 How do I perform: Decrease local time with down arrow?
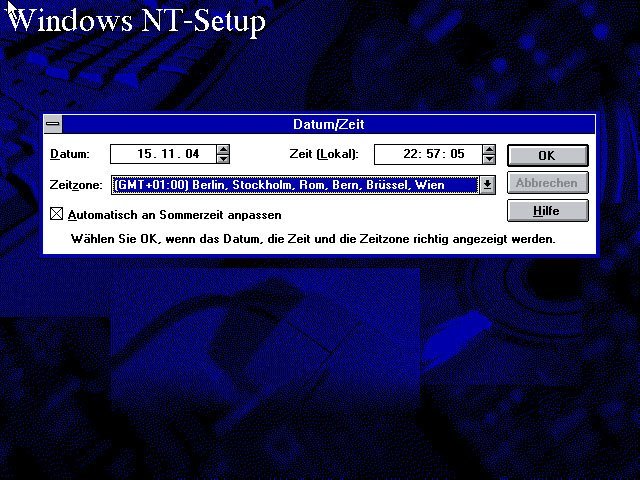pos(488,159)
